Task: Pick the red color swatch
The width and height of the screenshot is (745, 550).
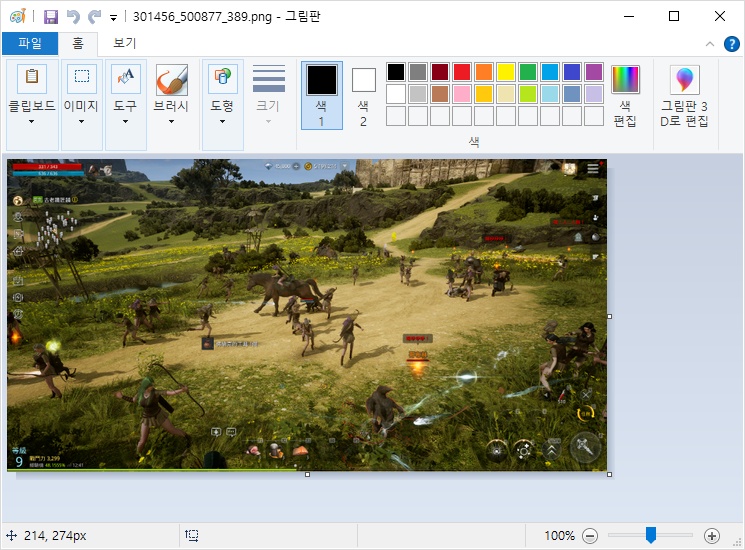Action: coord(462,72)
